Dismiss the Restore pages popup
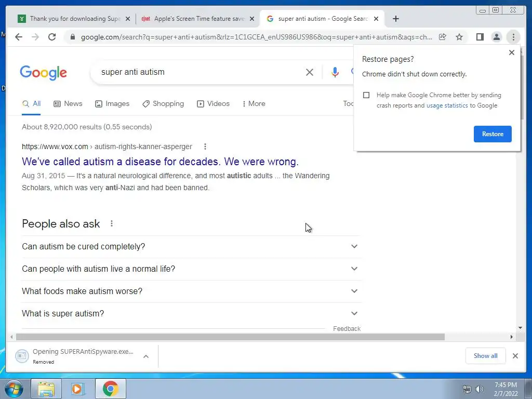The height and width of the screenshot is (399, 532). tap(512, 52)
